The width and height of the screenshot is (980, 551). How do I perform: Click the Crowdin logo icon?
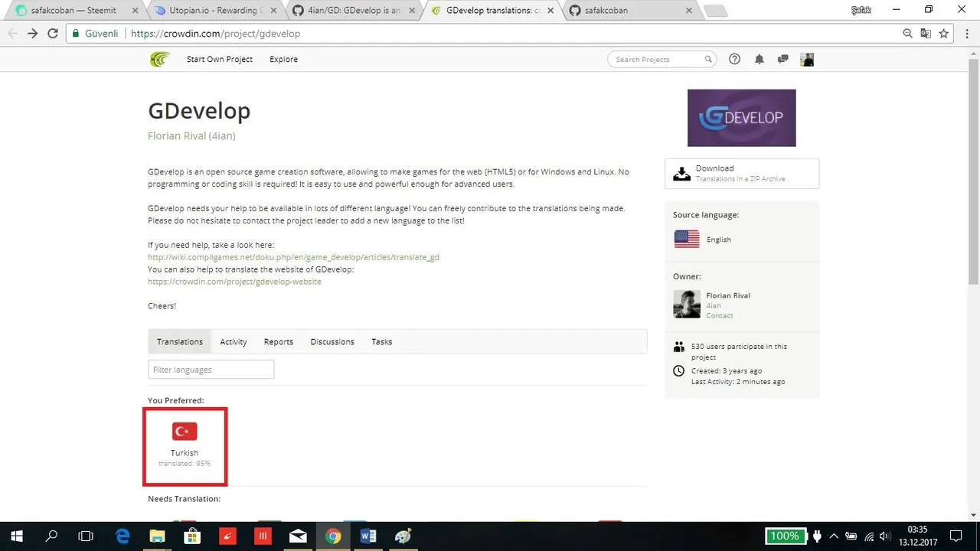tap(160, 59)
